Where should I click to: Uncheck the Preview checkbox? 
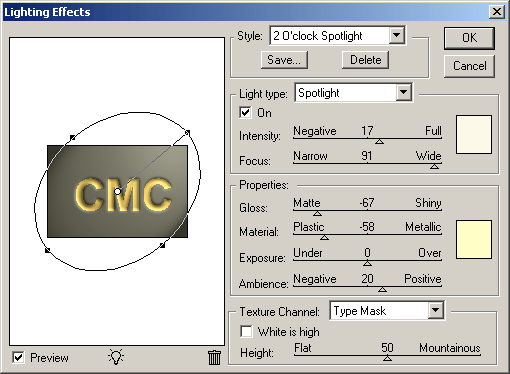(18, 358)
